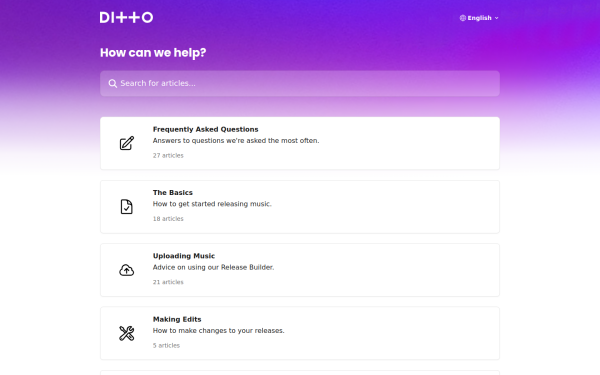The image size is (600, 375).
Task: Click the globe language icon
Action: coord(463,18)
